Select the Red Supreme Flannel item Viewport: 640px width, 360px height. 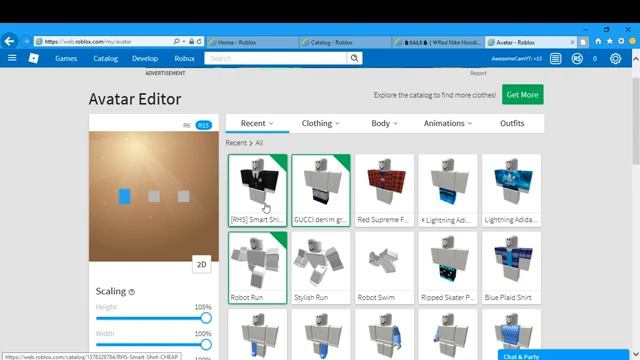[x=384, y=190]
